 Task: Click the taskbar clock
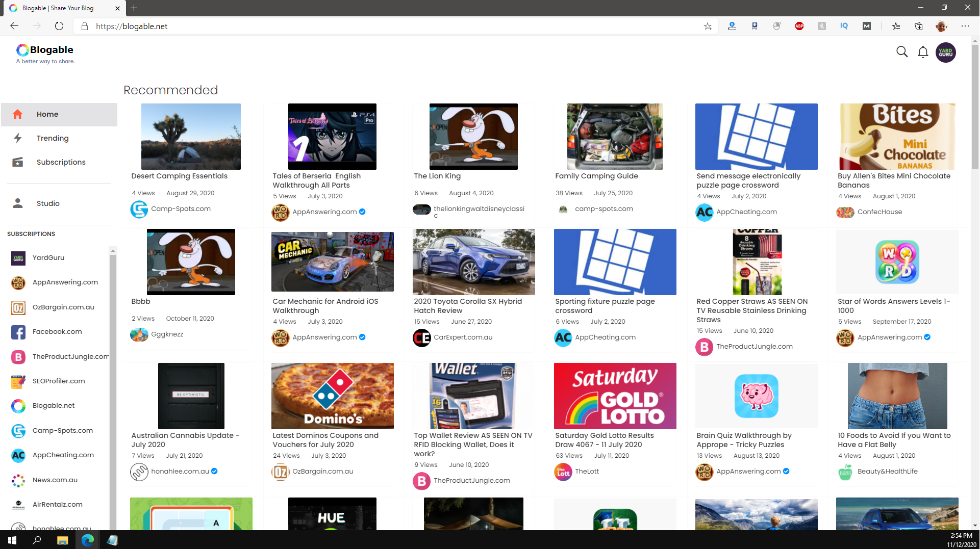(961, 540)
